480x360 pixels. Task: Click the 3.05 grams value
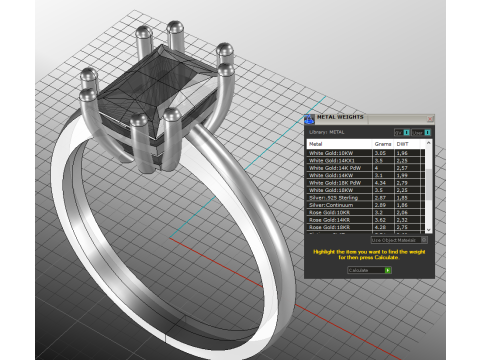coord(380,153)
